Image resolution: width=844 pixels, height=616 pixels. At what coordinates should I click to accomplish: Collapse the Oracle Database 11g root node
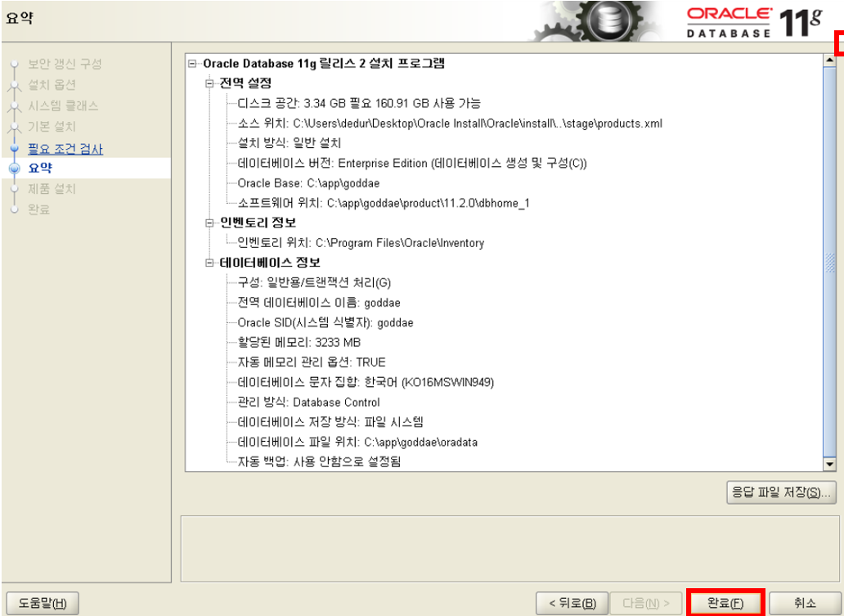click(192, 64)
